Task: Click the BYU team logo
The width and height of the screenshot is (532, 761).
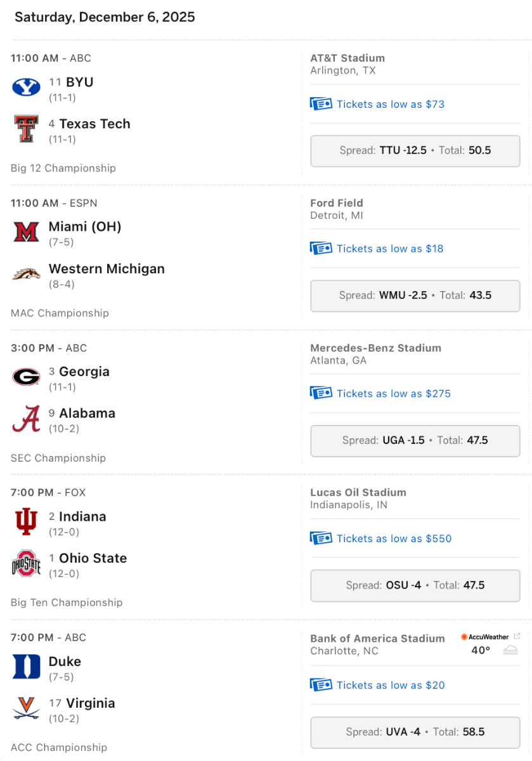Action: 26,88
